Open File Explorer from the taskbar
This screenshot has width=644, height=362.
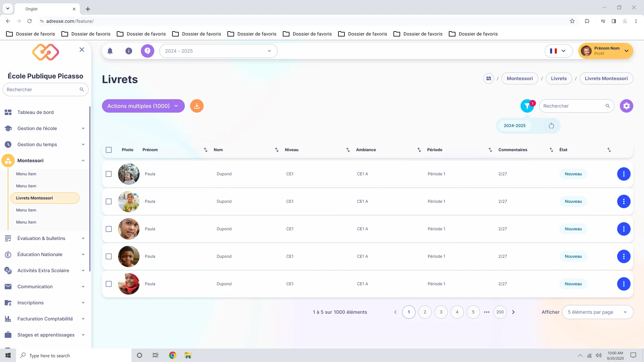point(188,355)
